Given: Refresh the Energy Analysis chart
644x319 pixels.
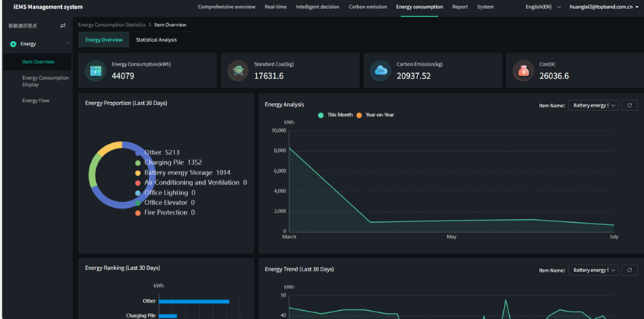Looking at the screenshot, I should (630, 106).
